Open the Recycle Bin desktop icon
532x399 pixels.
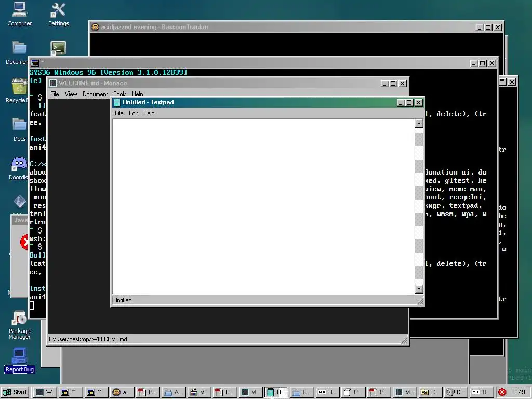pyautogui.click(x=17, y=91)
